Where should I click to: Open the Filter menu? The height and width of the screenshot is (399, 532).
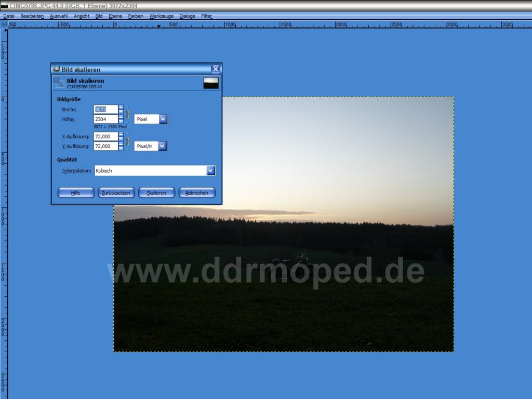(207, 16)
